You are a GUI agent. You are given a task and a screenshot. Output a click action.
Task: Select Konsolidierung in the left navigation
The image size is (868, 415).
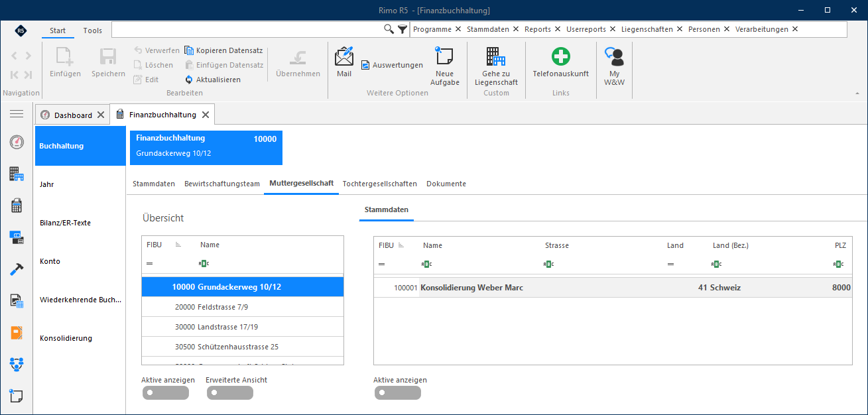[x=66, y=338]
